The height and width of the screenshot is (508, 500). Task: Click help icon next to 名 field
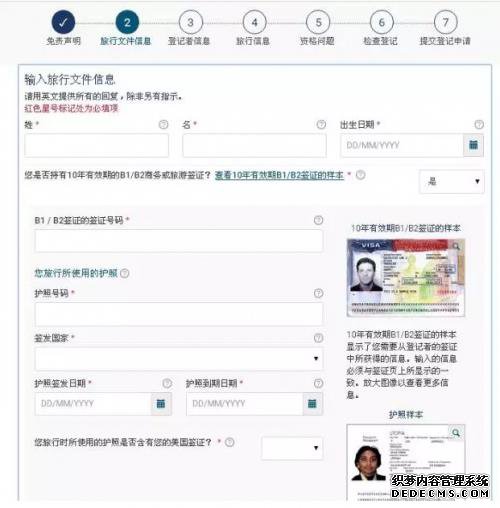(x=321, y=125)
